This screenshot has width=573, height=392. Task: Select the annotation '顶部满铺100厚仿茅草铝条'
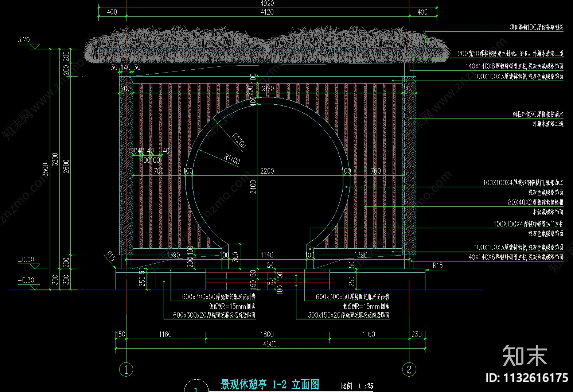point(536,27)
